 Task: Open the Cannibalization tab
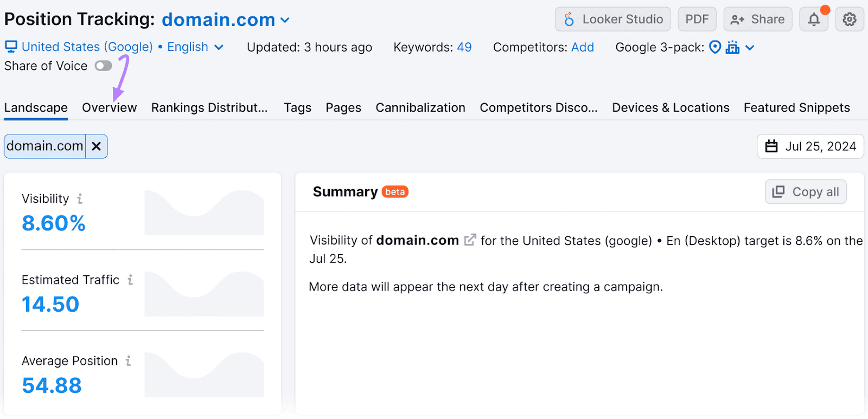(x=420, y=108)
